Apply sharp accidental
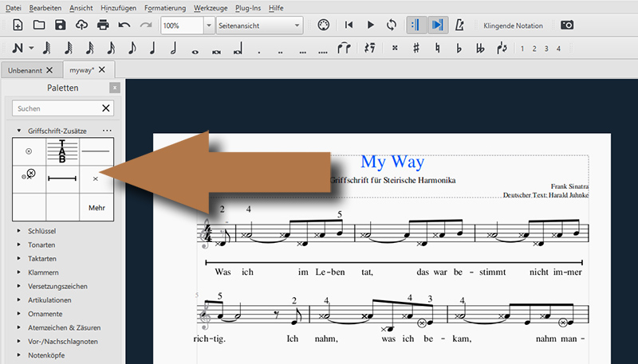This screenshot has width=638, height=364. click(x=415, y=49)
